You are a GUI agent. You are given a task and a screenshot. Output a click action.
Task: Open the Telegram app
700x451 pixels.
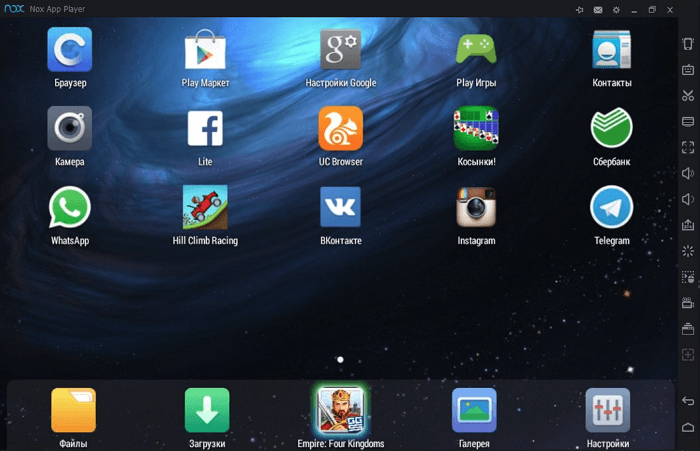click(611, 208)
